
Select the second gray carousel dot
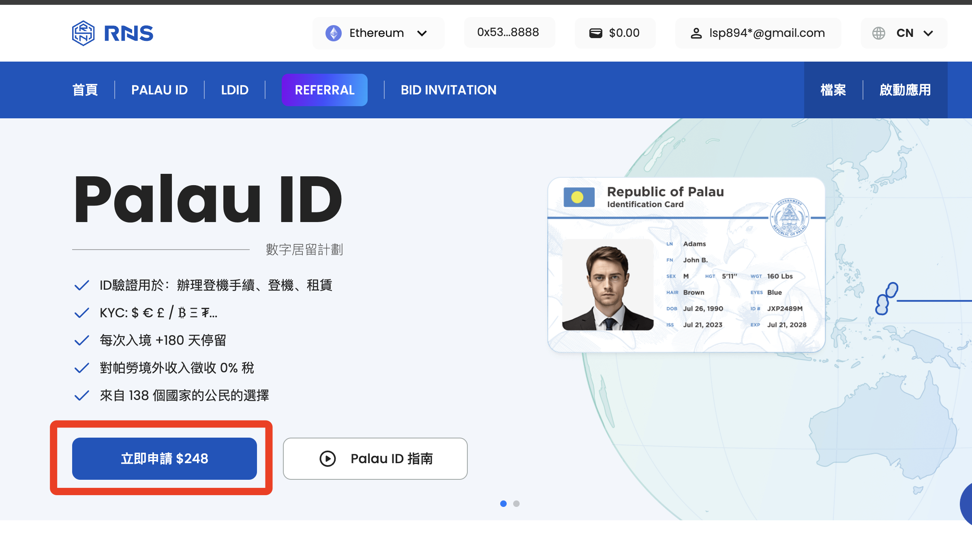pos(516,504)
